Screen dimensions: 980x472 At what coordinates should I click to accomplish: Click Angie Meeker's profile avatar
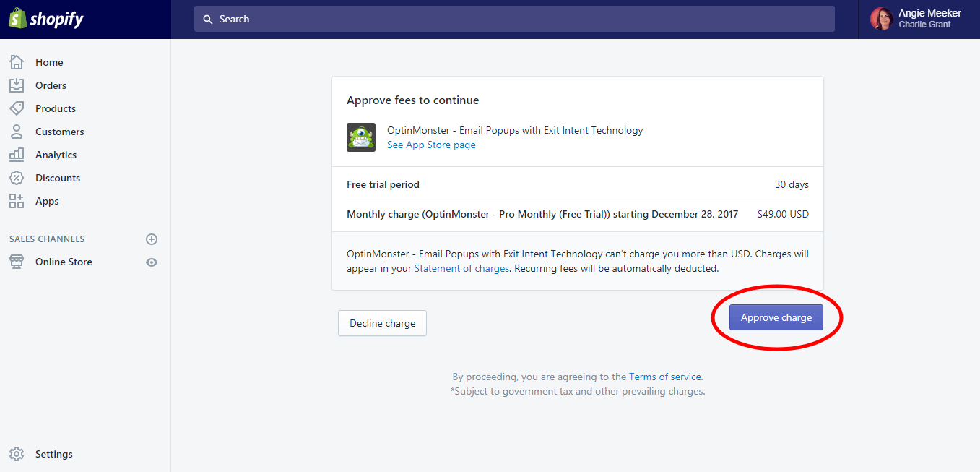pos(882,19)
